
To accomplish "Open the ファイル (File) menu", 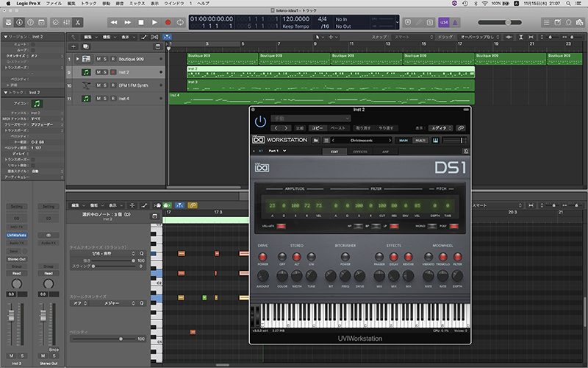I will pyautogui.click(x=54, y=4).
